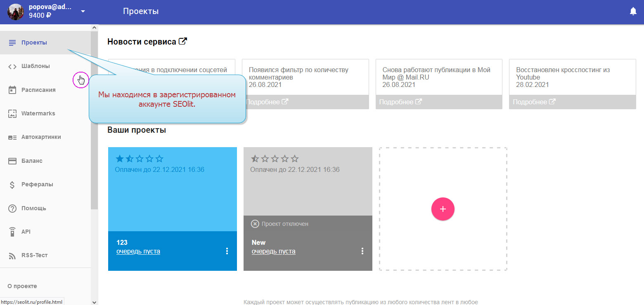The width and height of the screenshot is (644, 305).
Task: Click 'очередь пуста' link on project 123
Action: click(138, 251)
